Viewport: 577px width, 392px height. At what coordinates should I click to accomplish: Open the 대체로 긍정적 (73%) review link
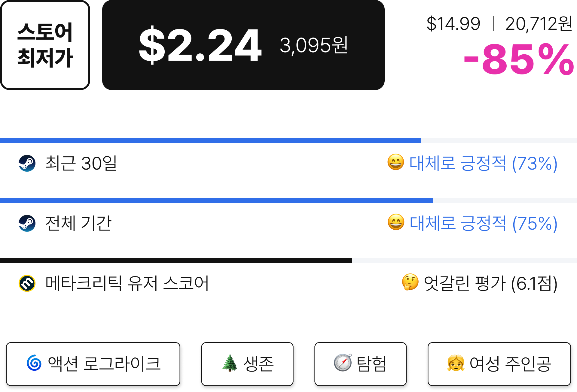[x=483, y=164]
